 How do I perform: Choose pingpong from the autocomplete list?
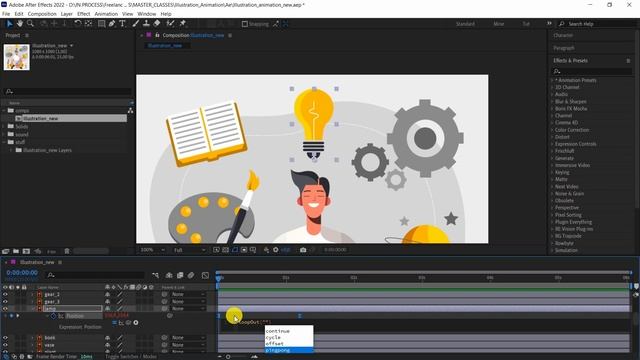289,350
